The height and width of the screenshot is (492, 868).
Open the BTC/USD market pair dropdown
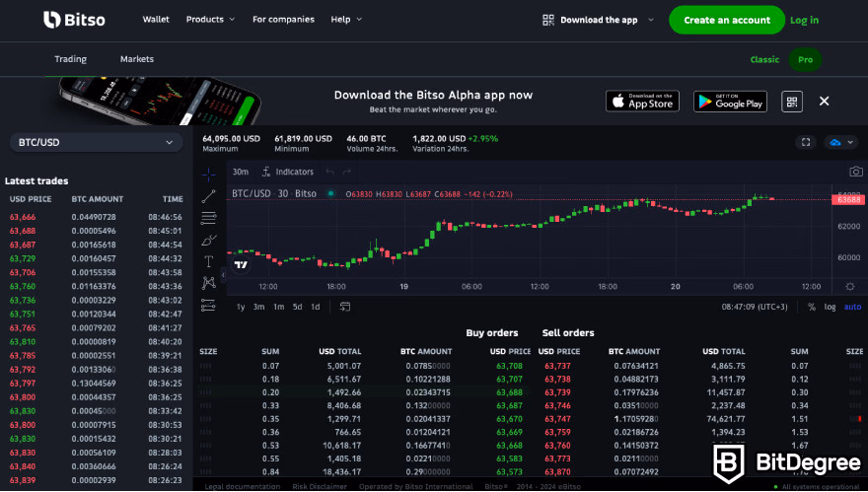coord(97,142)
